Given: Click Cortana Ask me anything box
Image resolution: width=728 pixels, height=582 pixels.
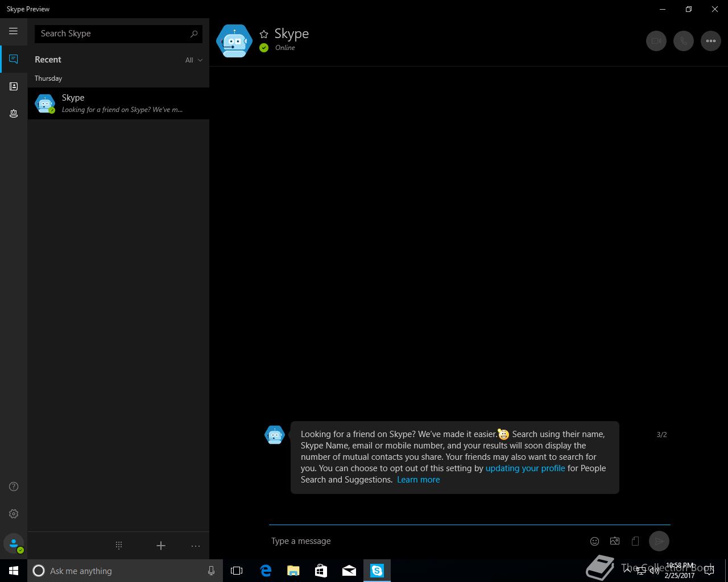Looking at the screenshot, I should [x=124, y=571].
